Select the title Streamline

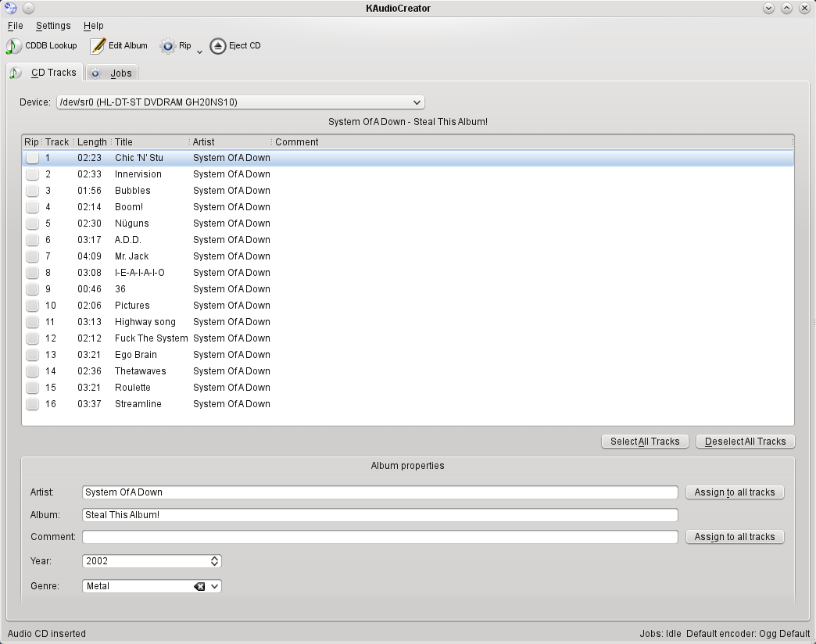[138, 404]
